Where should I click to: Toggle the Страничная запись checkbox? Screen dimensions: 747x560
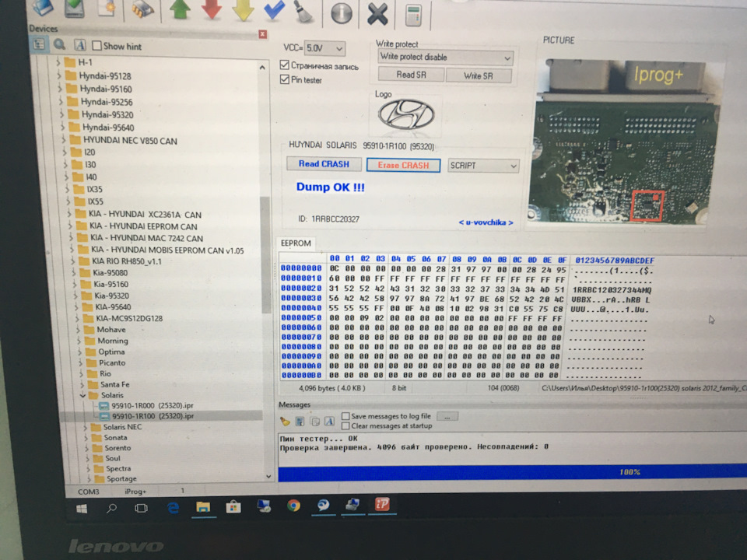[x=285, y=65]
